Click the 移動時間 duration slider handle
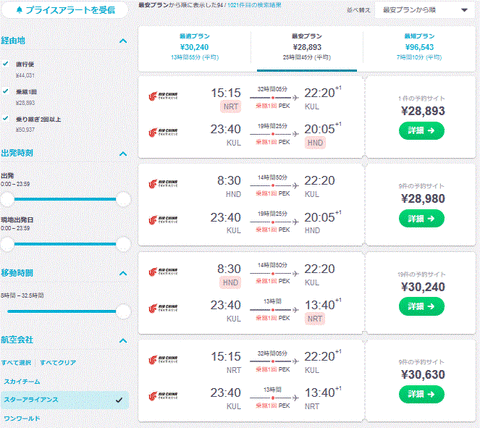 pos(123,311)
